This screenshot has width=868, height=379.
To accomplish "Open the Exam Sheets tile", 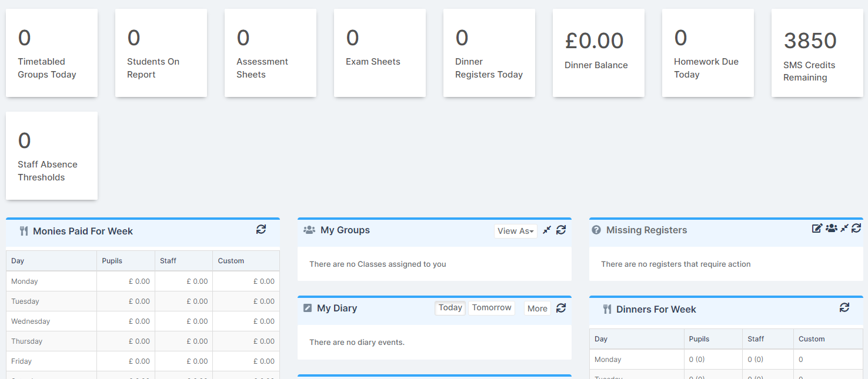I will click(380, 53).
